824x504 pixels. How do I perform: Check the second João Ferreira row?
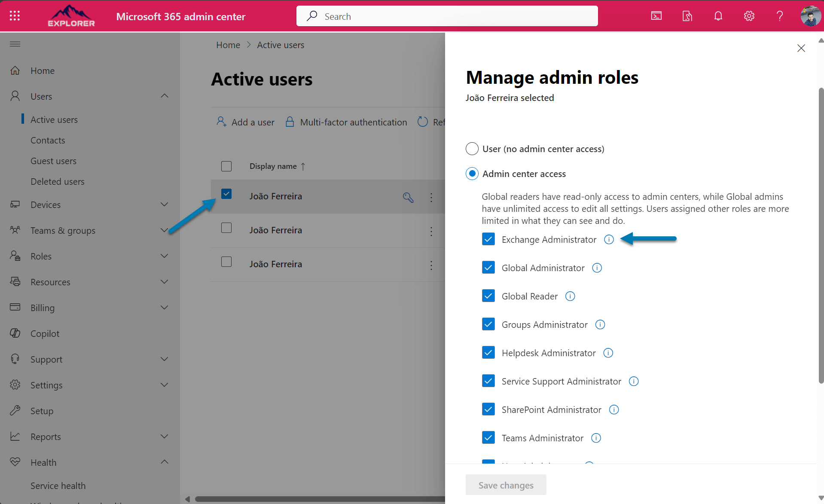226,228
